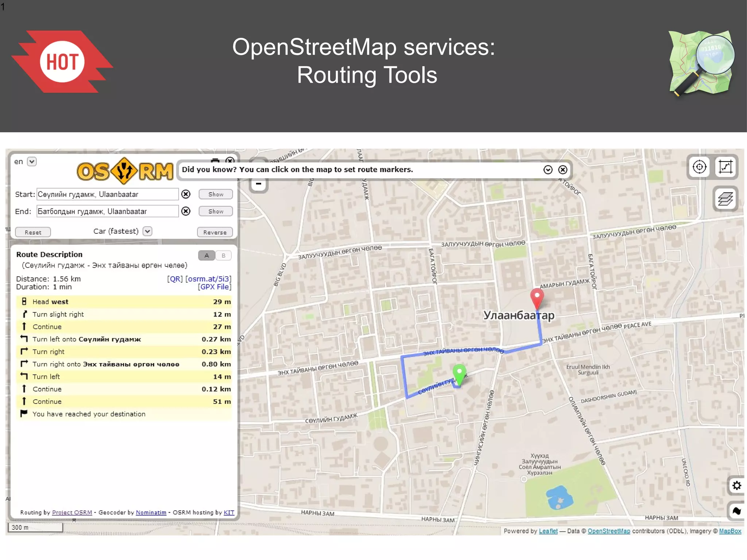Click the red destination marker on the map

pyautogui.click(x=537, y=299)
